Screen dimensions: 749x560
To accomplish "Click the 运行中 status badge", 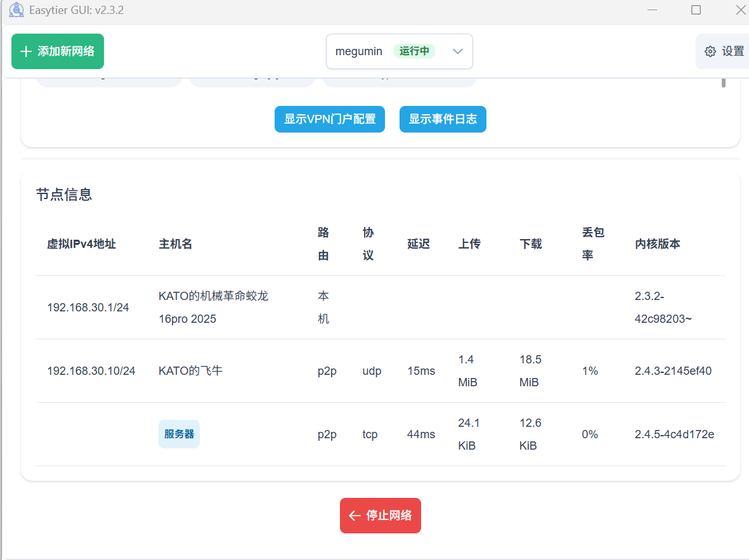I will coord(414,51).
